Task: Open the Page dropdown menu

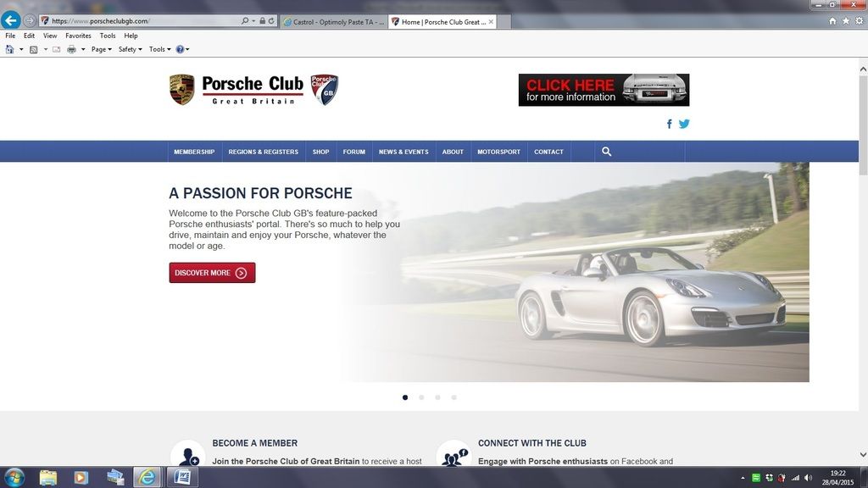Action: tap(102, 49)
